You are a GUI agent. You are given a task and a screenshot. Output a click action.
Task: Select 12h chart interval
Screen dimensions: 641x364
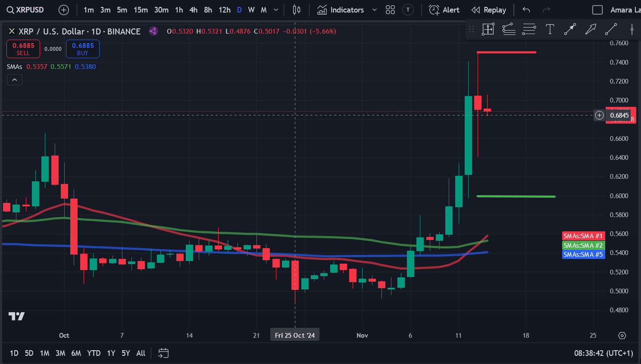coord(224,9)
